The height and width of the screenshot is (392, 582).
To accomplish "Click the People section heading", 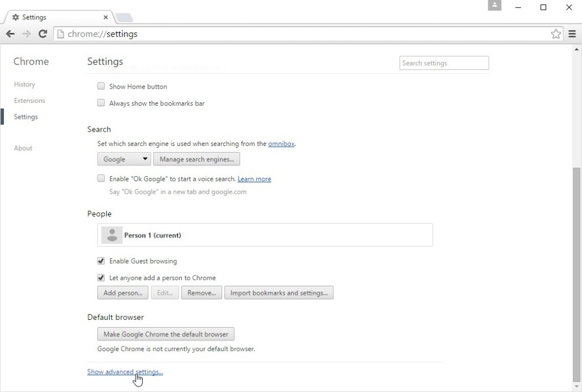I will click(x=99, y=214).
